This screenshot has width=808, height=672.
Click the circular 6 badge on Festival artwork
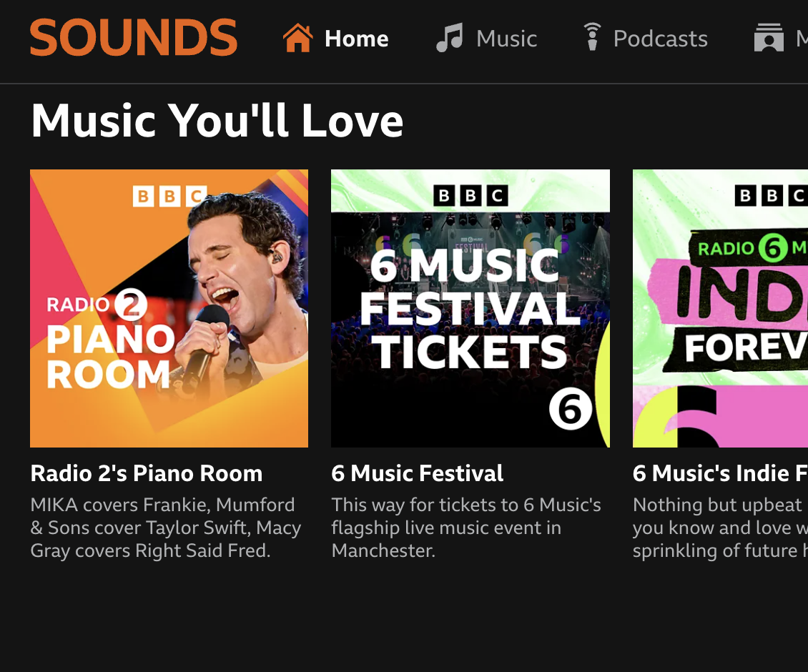(570, 410)
